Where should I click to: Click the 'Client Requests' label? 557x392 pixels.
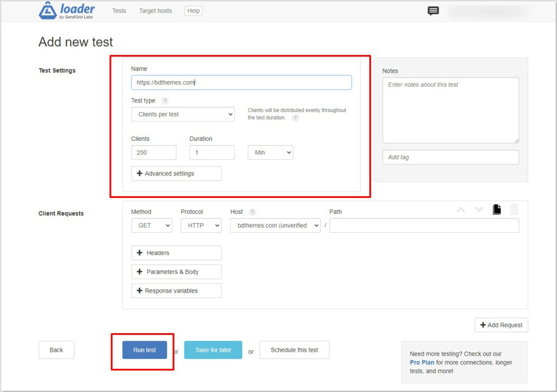pos(61,214)
